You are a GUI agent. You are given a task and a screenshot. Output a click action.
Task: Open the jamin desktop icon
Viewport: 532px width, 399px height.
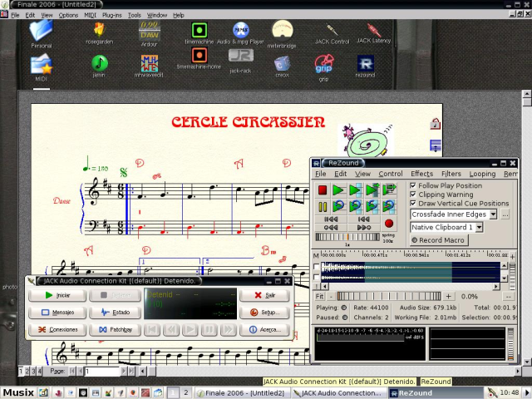pyautogui.click(x=99, y=65)
